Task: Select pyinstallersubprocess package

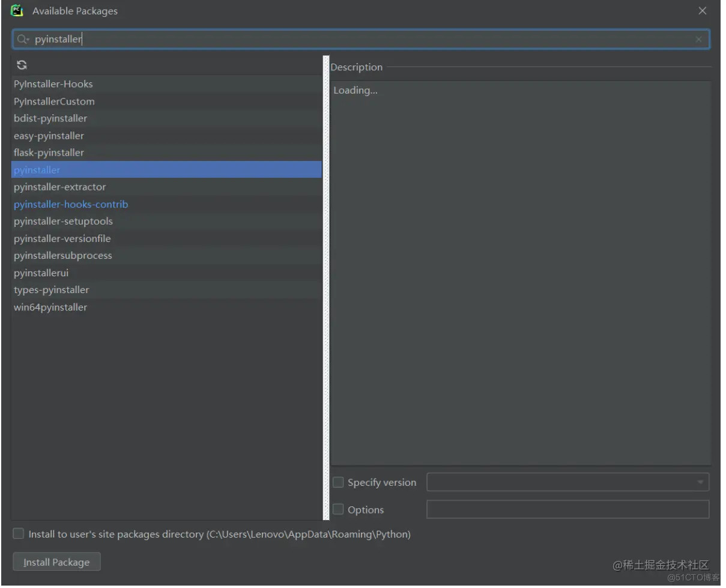Action: coord(166,255)
